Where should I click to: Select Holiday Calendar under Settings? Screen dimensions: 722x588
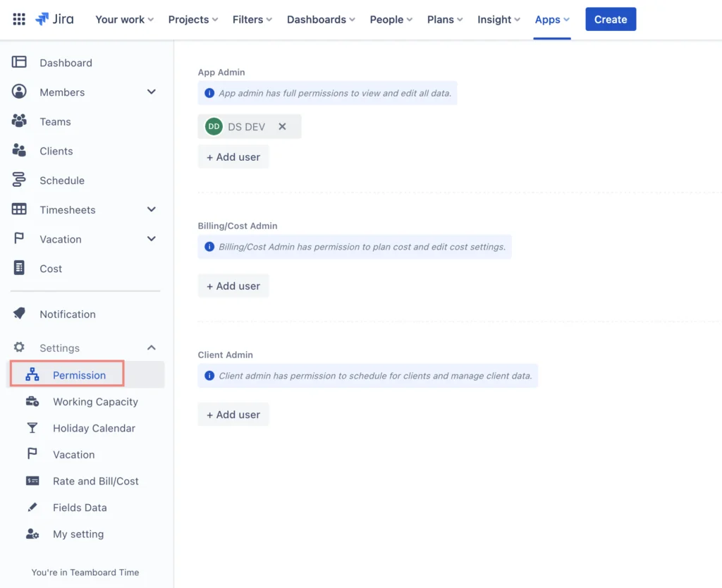(x=94, y=428)
